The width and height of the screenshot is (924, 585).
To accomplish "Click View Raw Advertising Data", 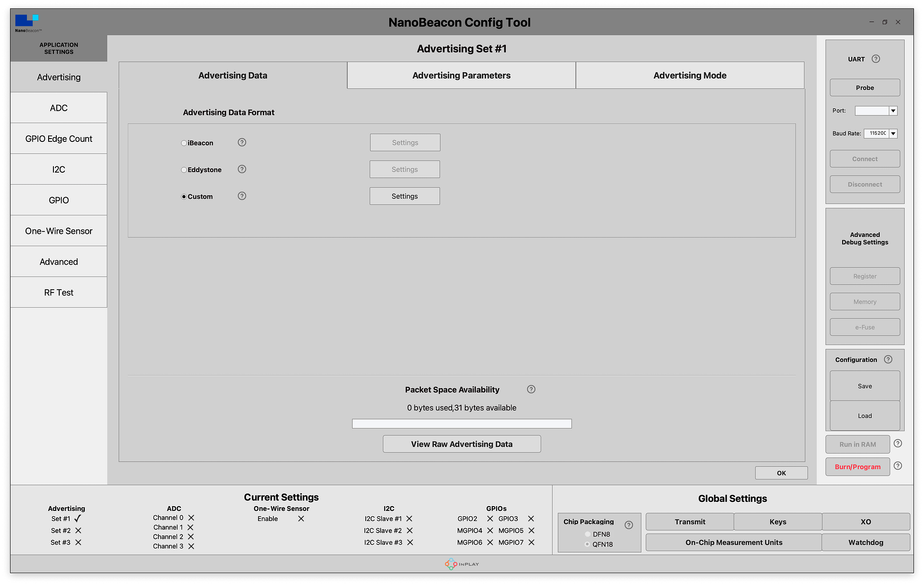I will click(461, 444).
